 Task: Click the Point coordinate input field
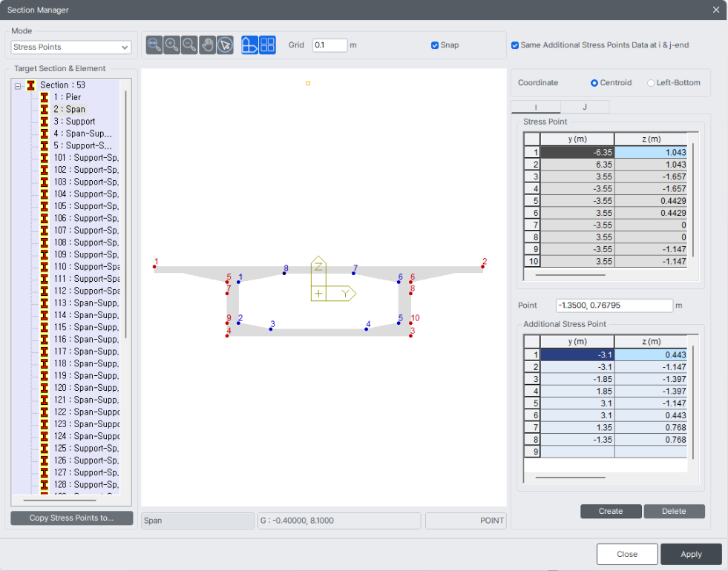[614, 306]
